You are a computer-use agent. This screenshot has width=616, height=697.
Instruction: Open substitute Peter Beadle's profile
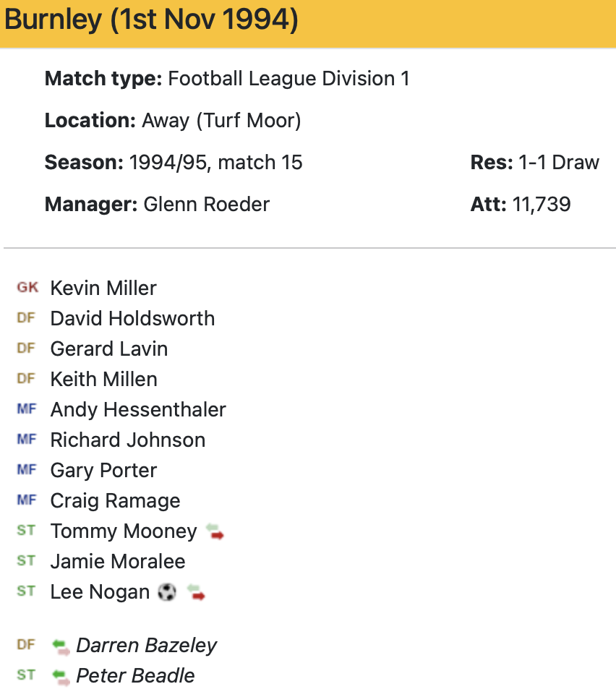135,676
